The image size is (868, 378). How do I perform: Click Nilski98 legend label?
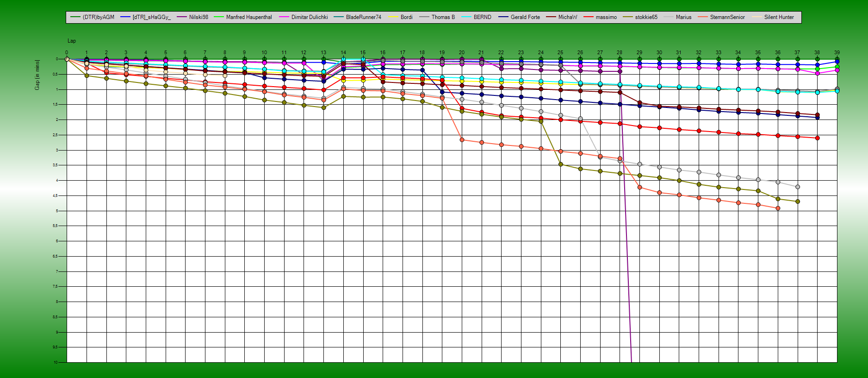[x=198, y=17]
